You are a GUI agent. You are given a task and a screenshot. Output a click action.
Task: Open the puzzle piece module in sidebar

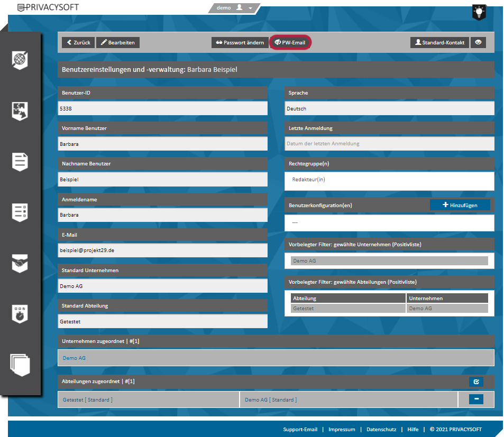20,110
